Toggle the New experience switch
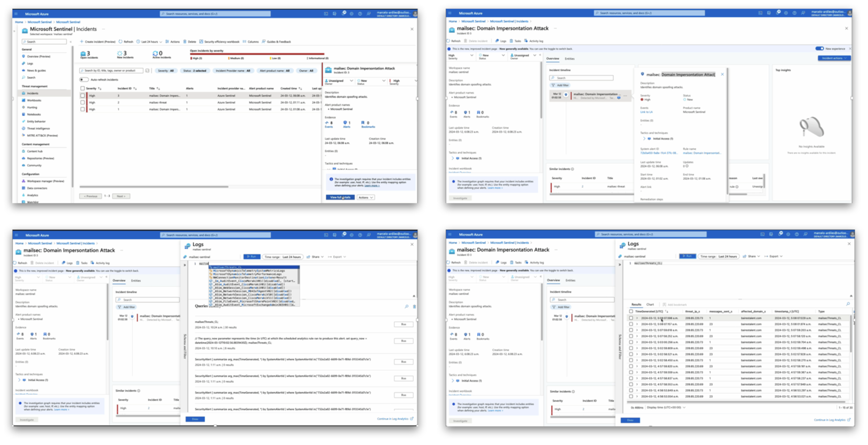This screenshot has width=868, height=445. [x=819, y=49]
